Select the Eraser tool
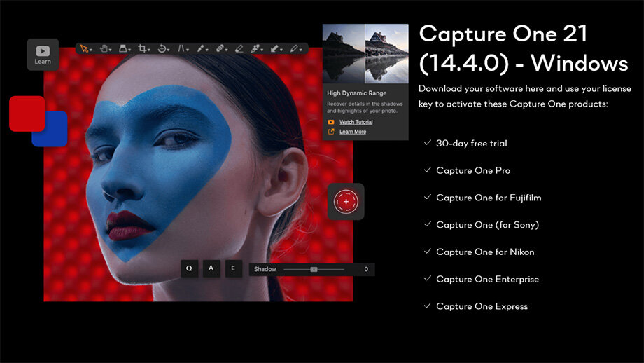The image size is (644, 363). point(239,49)
